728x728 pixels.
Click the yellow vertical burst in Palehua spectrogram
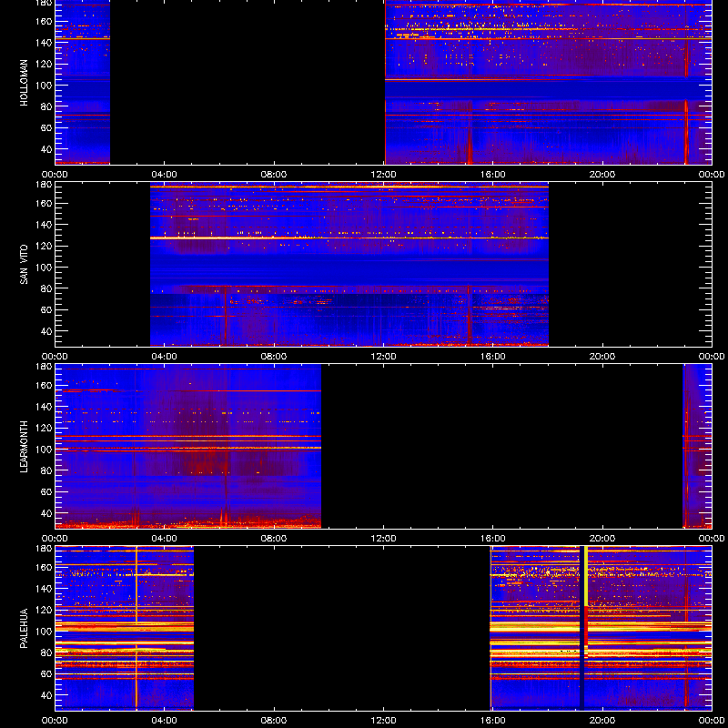(x=586, y=576)
